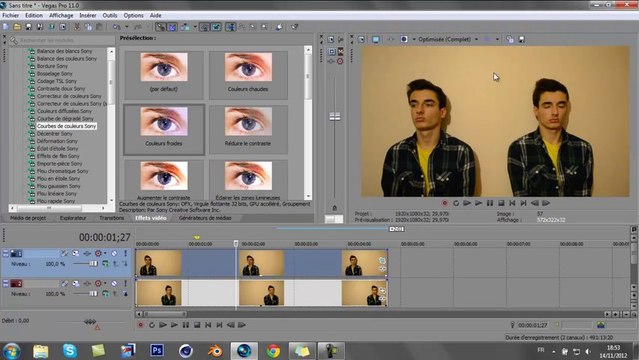The height and width of the screenshot is (360, 639).
Task: Toggle loop playback in timeline transport
Action: pyautogui.click(x=152, y=325)
